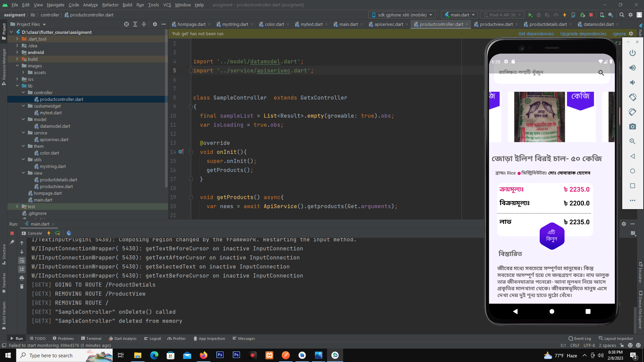Toggle scroll to end in Run console

click(x=22, y=269)
